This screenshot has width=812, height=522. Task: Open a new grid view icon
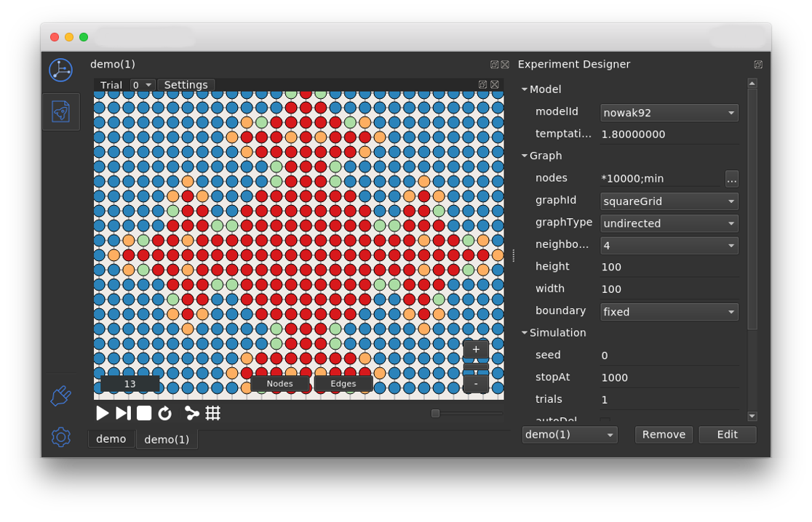(213, 414)
